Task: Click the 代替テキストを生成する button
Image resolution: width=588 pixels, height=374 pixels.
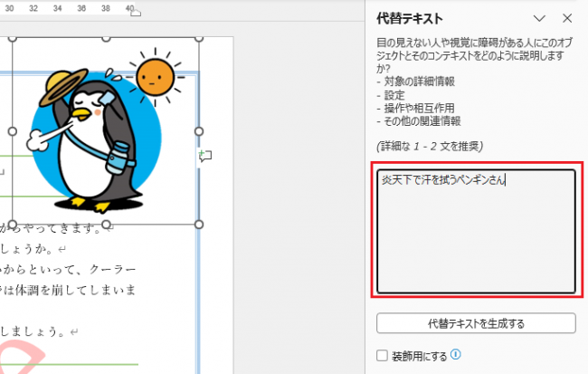Action: pos(476,323)
